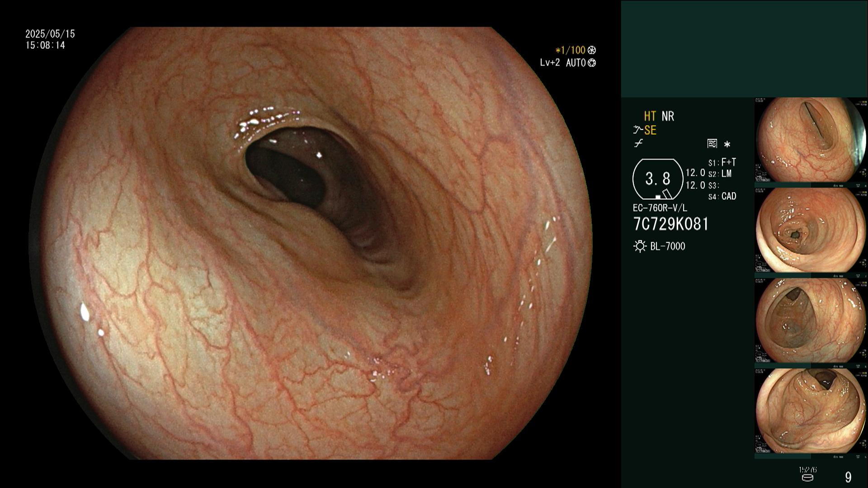This screenshot has height=488, width=868.
Task: Click the scope model EC-760R-V/L
Action: pos(660,208)
